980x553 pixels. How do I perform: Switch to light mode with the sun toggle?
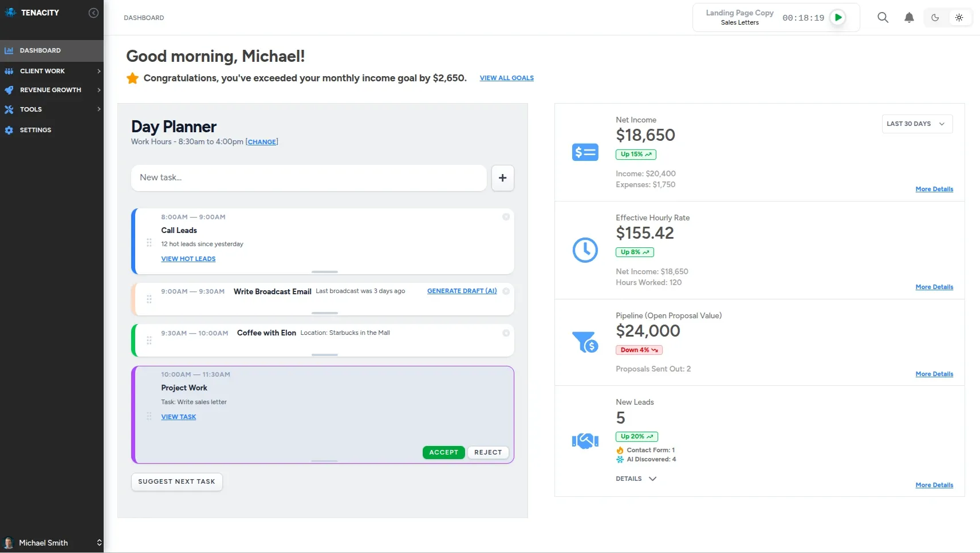pos(959,17)
